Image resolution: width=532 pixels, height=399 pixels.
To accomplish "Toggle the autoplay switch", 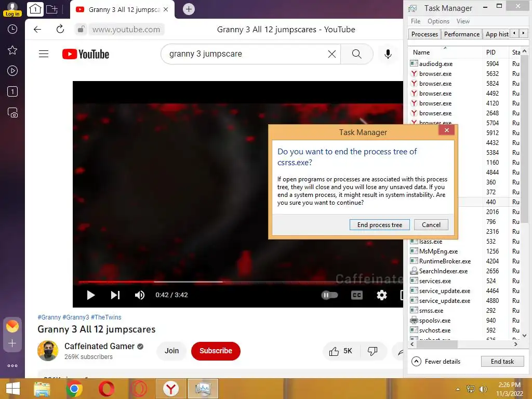I will (x=329, y=295).
